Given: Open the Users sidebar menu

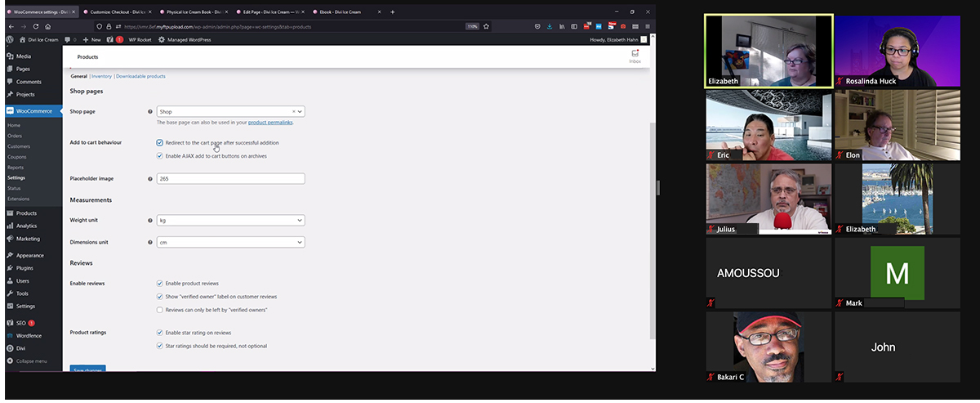Looking at the screenshot, I should tap(23, 280).
